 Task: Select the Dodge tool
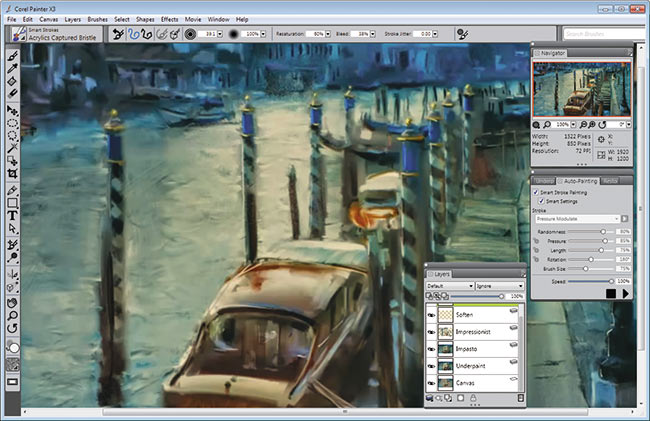pyautogui.click(x=12, y=258)
